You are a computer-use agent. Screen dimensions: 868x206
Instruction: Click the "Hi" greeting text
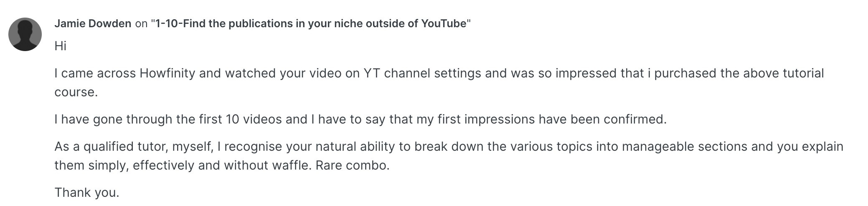coord(60,46)
